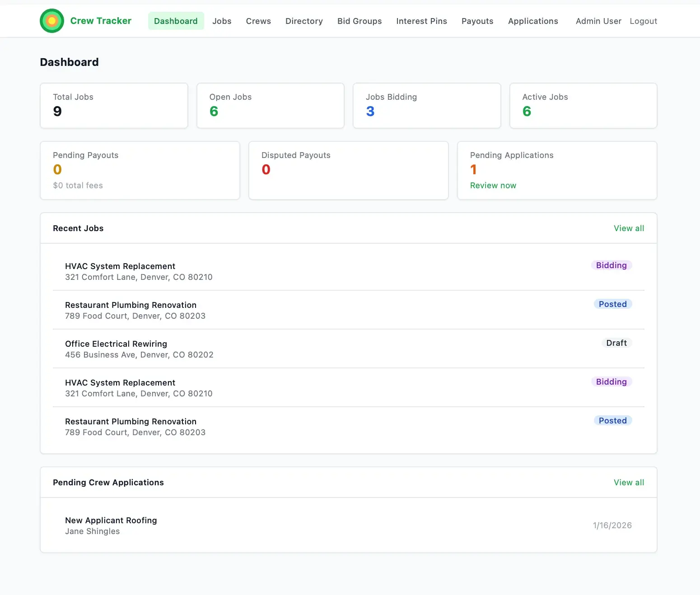Click the Recent Jobs heading
Viewport: 700px width, 595px height.
coord(78,228)
